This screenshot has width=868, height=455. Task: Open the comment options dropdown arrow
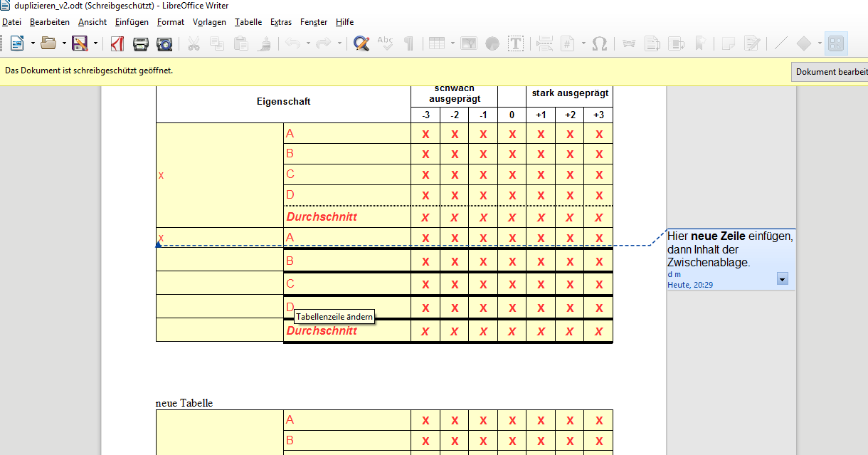[x=783, y=279]
